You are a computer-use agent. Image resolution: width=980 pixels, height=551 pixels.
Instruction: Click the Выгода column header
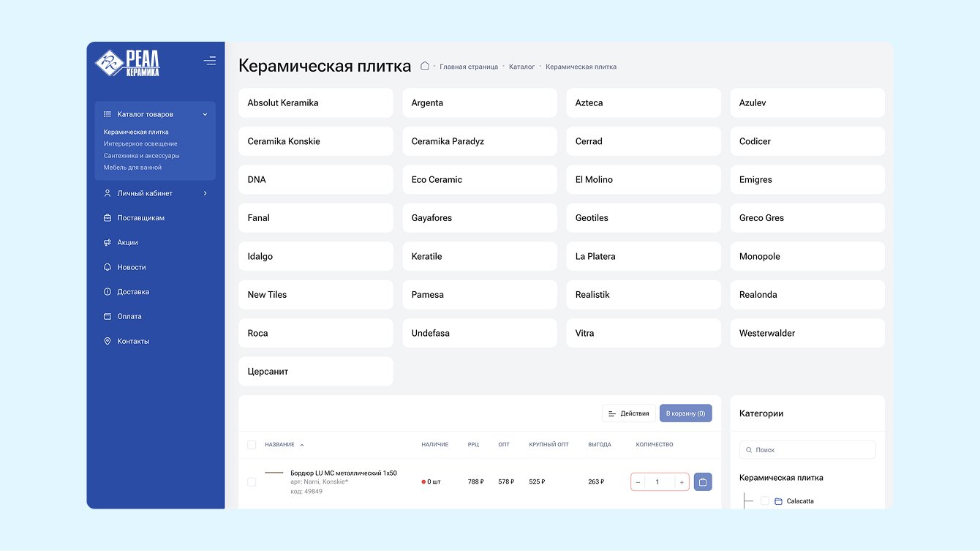(x=600, y=445)
